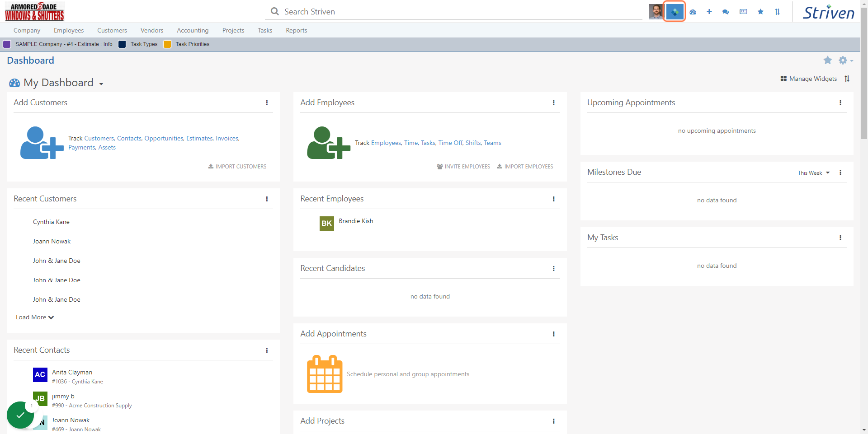This screenshot has height=434, width=868.
Task: Click Import Customers link
Action: click(237, 167)
